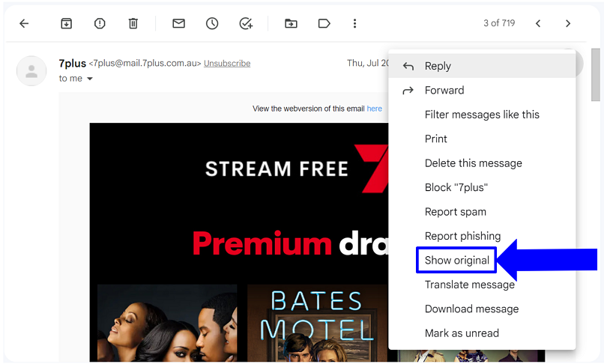The height and width of the screenshot is (364, 604).
Task: Mark as unread envelope icon
Action: point(178,23)
